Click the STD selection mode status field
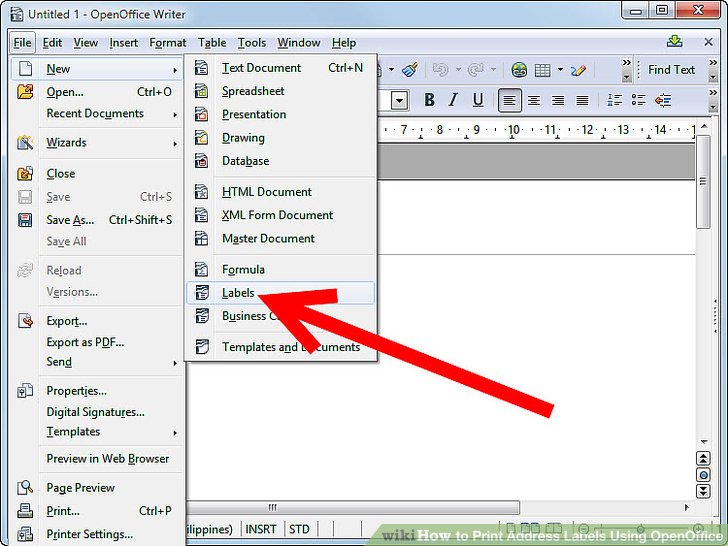This screenshot has width=728, height=546. [x=299, y=529]
